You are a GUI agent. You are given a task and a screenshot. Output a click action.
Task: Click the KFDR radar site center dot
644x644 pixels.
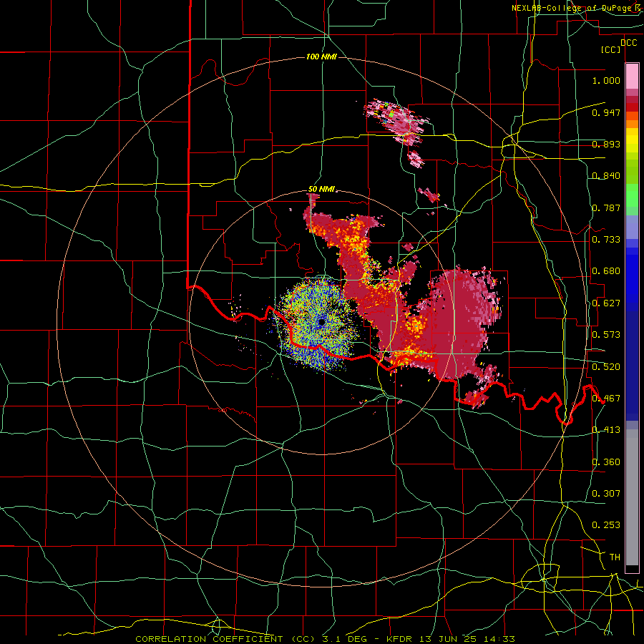coord(321,323)
